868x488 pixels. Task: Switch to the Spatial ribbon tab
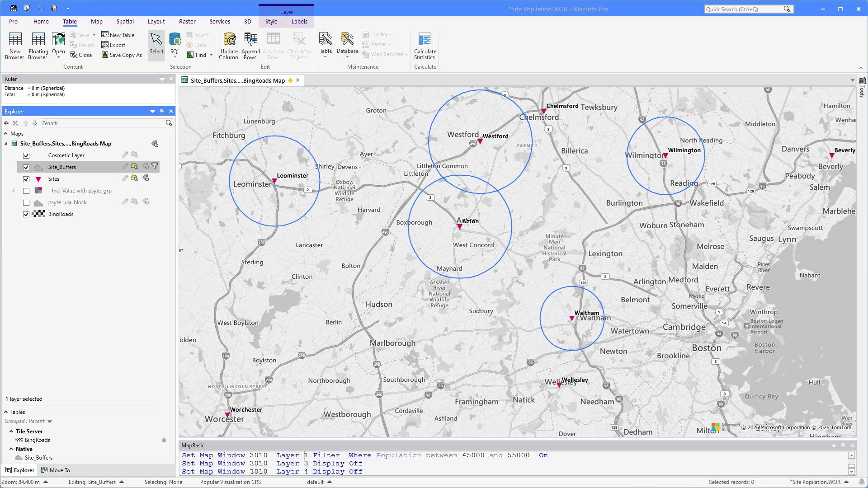click(125, 21)
